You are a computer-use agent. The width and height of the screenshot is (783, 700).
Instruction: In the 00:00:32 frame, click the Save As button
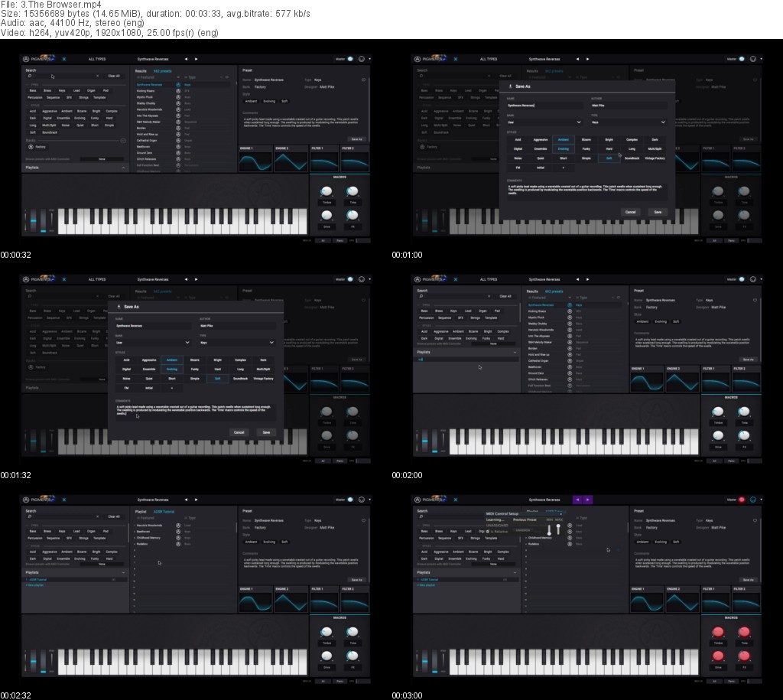[x=356, y=139]
